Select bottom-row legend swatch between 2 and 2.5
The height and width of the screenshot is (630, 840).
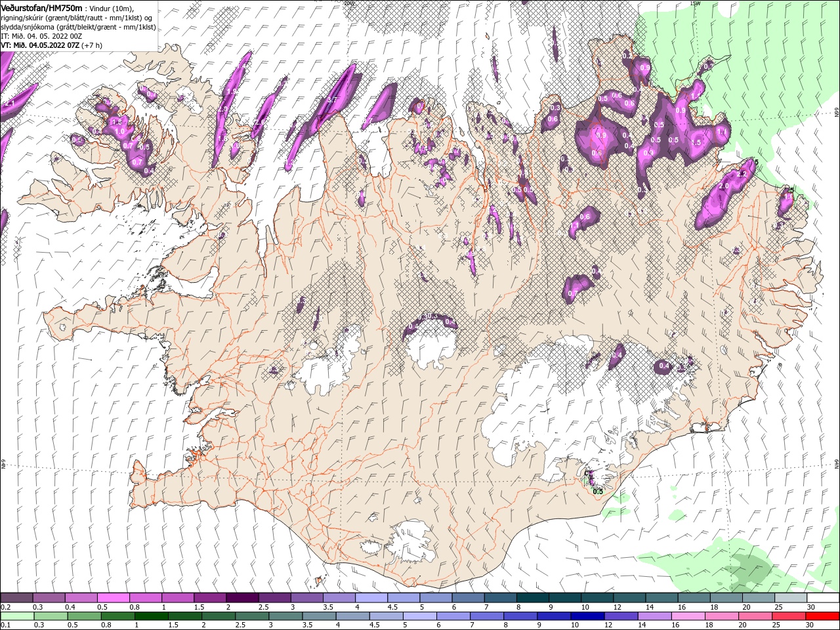(219, 616)
